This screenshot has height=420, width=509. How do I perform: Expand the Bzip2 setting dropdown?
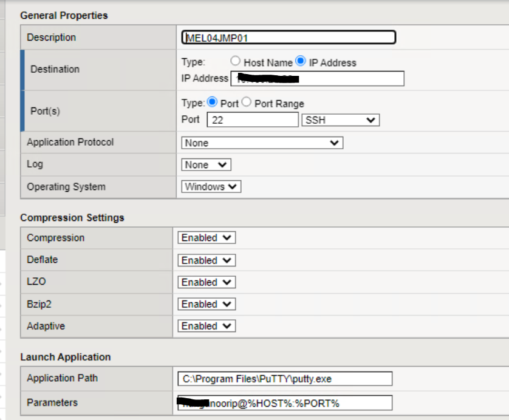(207, 304)
